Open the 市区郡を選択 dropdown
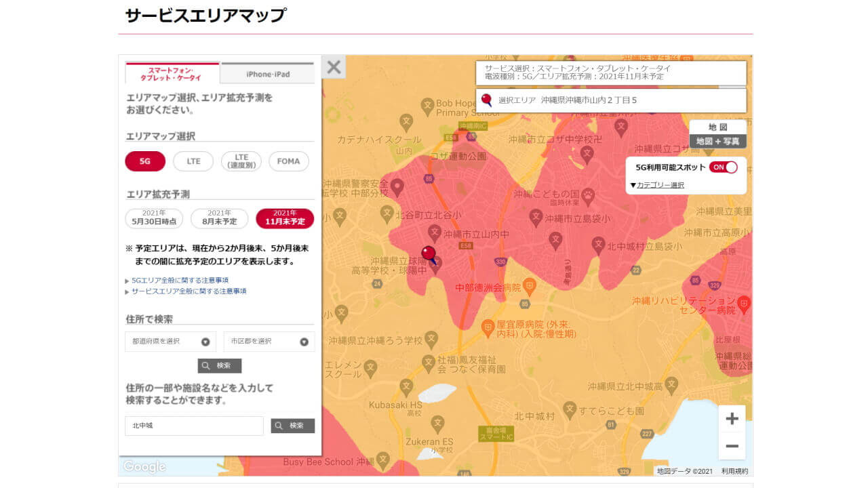This screenshot has height=488, width=868. click(x=269, y=342)
